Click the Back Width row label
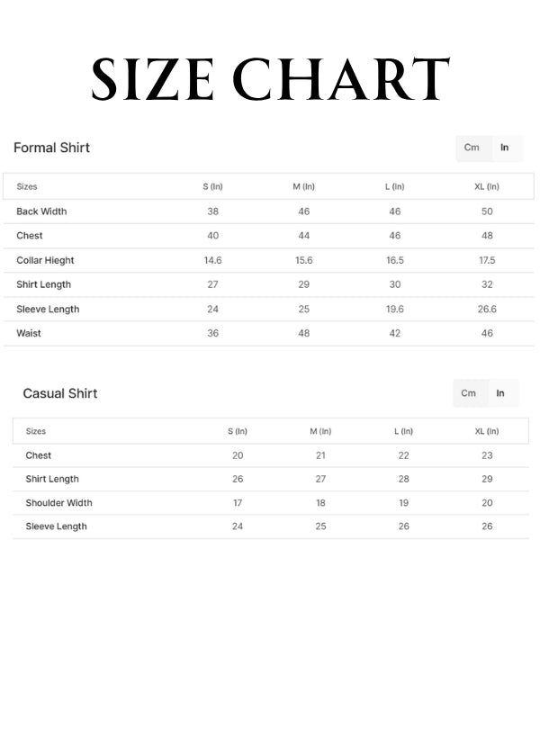Screen dimensions: 540x756 click(41, 211)
